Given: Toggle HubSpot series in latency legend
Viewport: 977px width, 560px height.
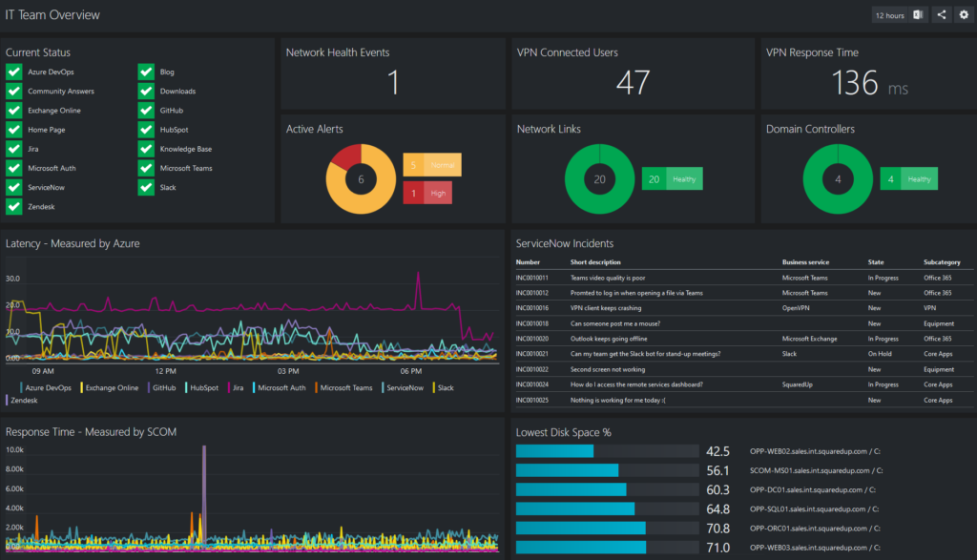Looking at the screenshot, I should [202, 387].
